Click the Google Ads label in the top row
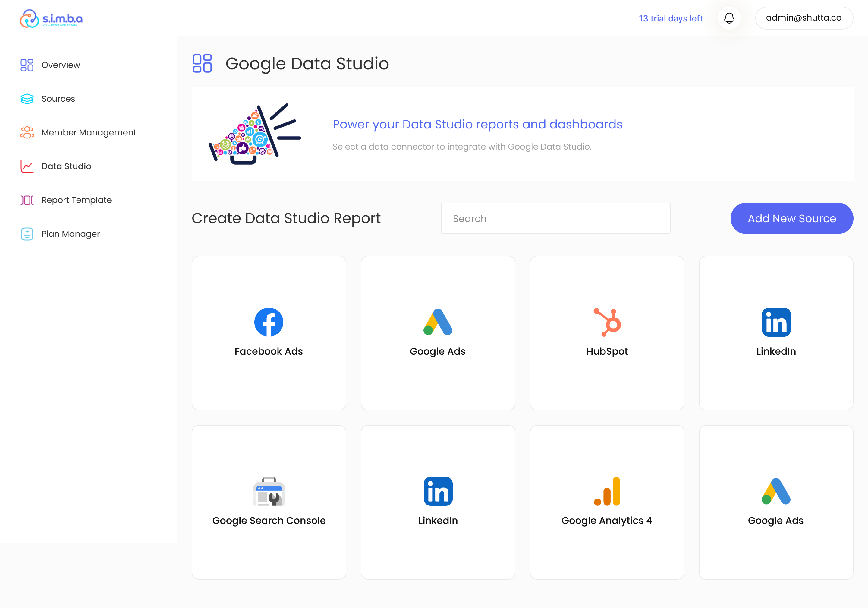868x608 pixels. coord(438,351)
